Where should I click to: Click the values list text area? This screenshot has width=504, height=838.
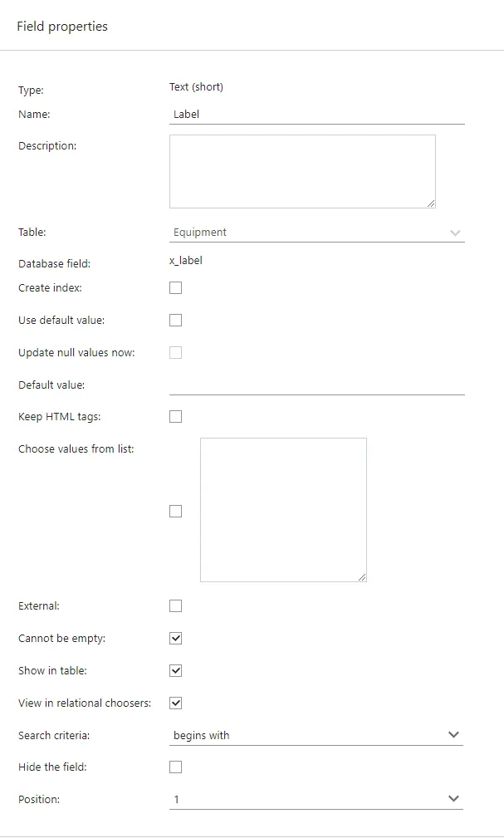283,510
